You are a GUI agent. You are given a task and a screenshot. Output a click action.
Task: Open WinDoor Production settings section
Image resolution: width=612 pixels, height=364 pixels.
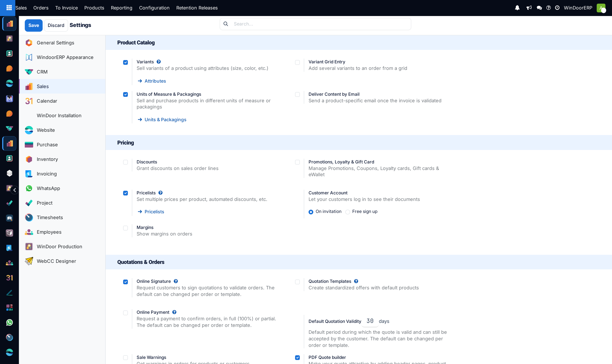click(62, 246)
